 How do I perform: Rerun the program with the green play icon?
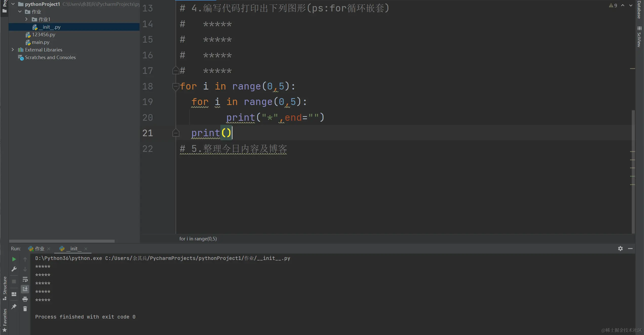click(14, 259)
